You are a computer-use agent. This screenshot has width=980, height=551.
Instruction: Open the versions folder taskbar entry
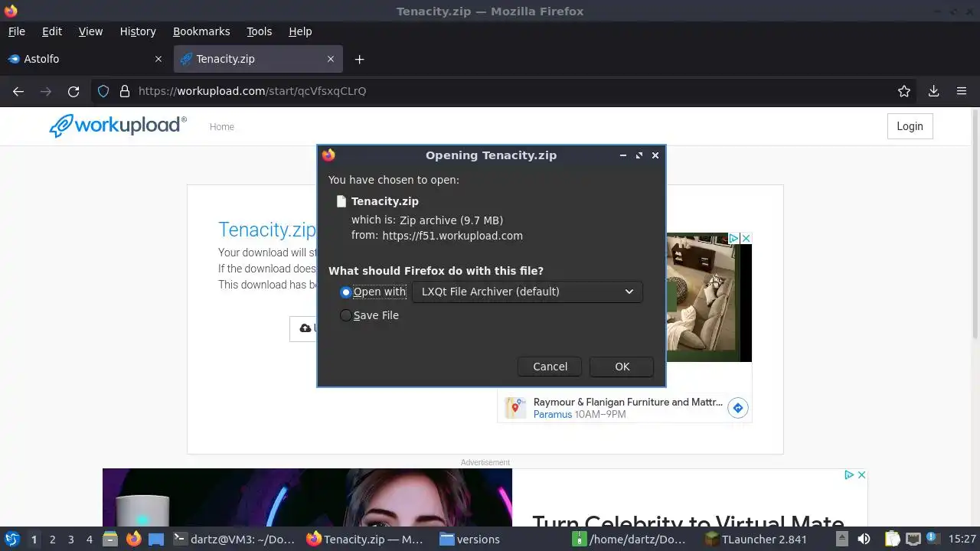point(470,539)
